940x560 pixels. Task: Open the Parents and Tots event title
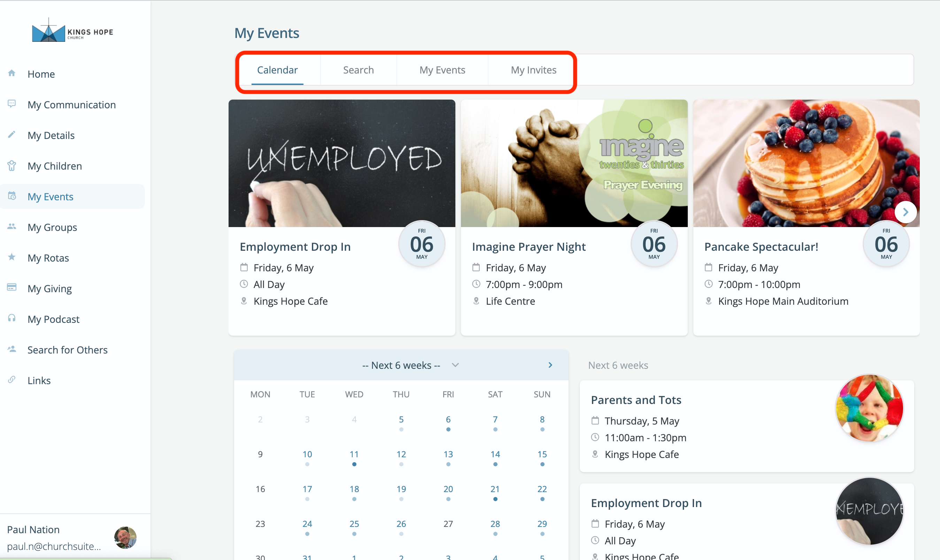(x=636, y=399)
